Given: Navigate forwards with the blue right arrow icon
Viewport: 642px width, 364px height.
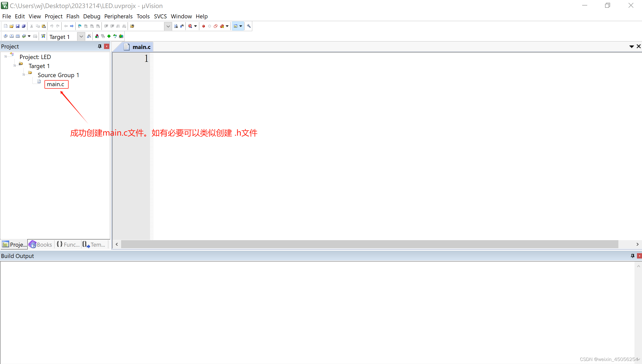Looking at the screenshot, I should tap(72, 26).
